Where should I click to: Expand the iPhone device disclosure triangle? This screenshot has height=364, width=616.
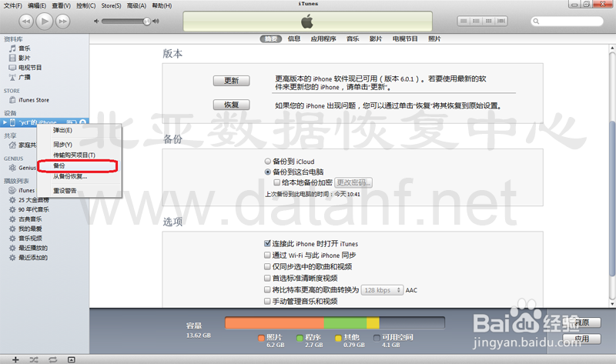[5, 122]
